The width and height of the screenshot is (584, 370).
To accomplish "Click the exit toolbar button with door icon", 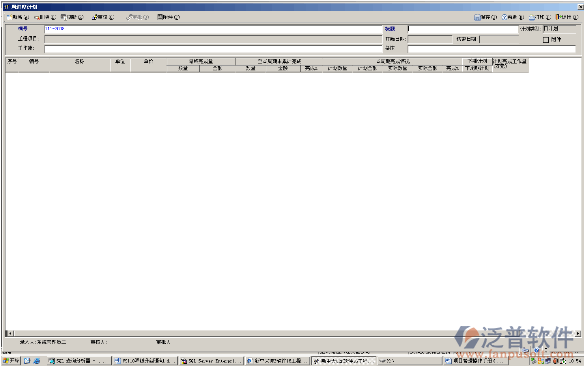I will [x=566, y=17].
